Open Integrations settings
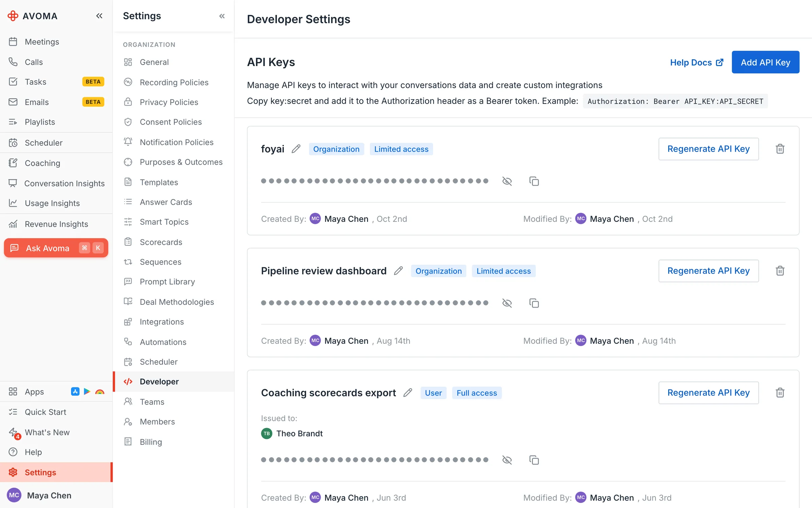The height and width of the screenshot is (508, 812). pyautogui.click(x=173, y=322)
